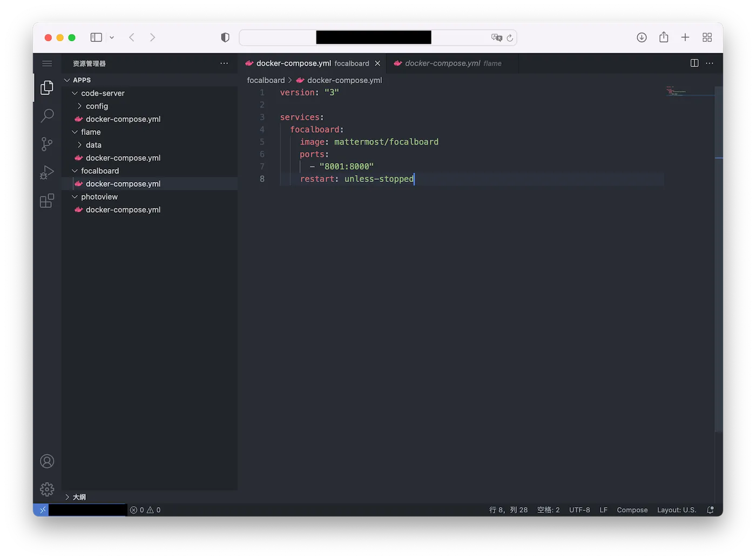Open the Manage settings gear
This screenshot has height=560, width=756.
[47, 489]
